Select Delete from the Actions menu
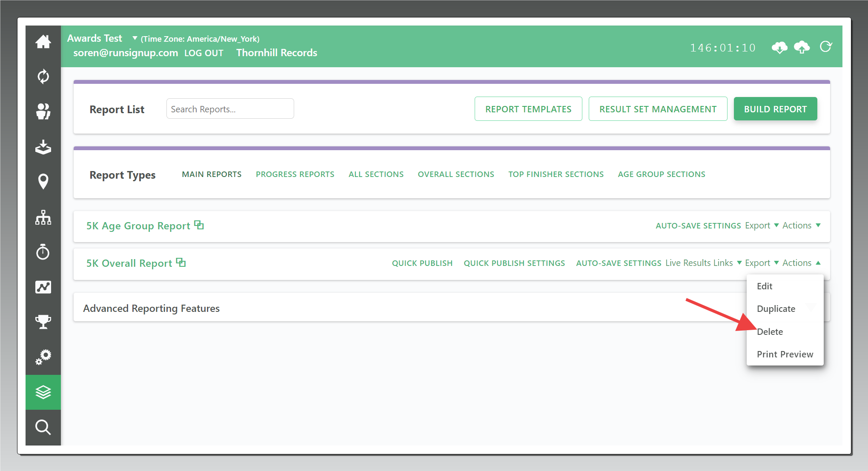868x471 pixels. click(770, 331)
